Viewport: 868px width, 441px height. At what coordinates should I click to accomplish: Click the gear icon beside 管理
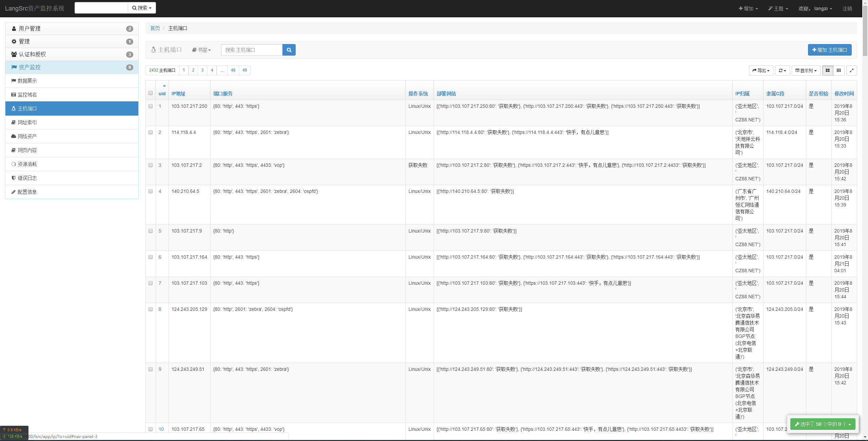tap(14, 41)
